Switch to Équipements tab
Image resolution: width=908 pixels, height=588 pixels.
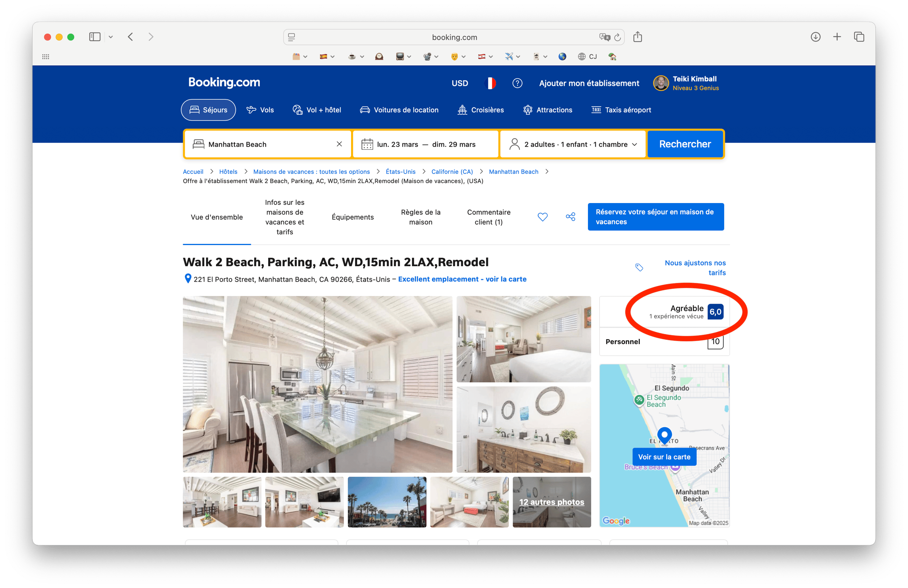353,217
